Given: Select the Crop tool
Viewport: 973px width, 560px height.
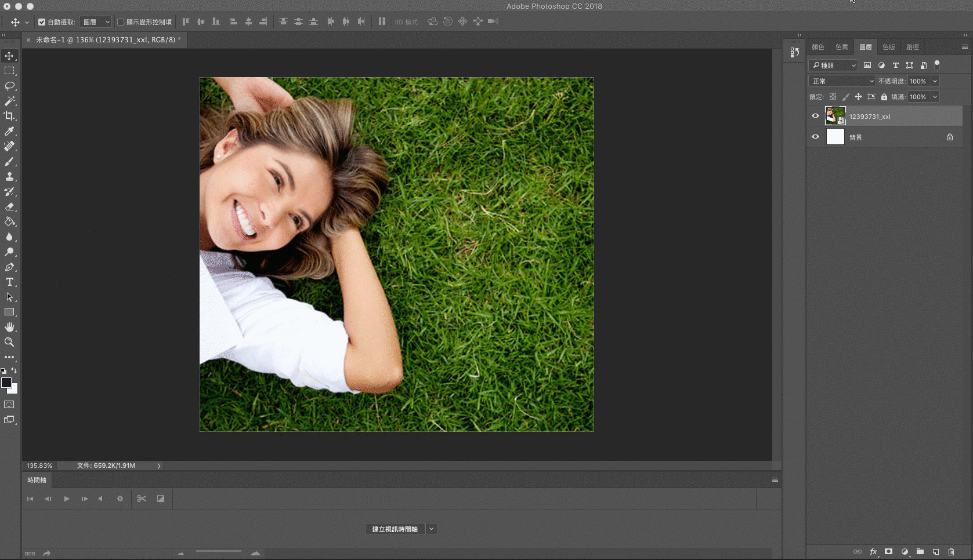Looking at the screenshot, I should click(x=9, y=116).
